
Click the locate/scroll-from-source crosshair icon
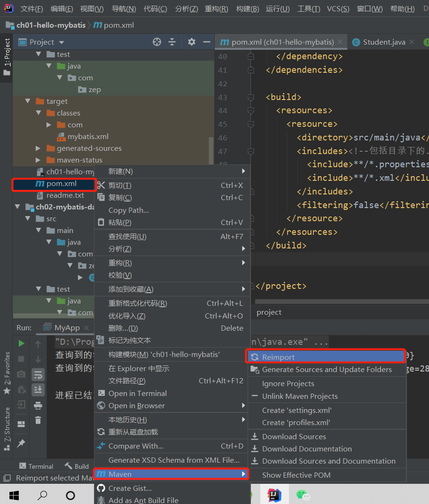point(156,42)
